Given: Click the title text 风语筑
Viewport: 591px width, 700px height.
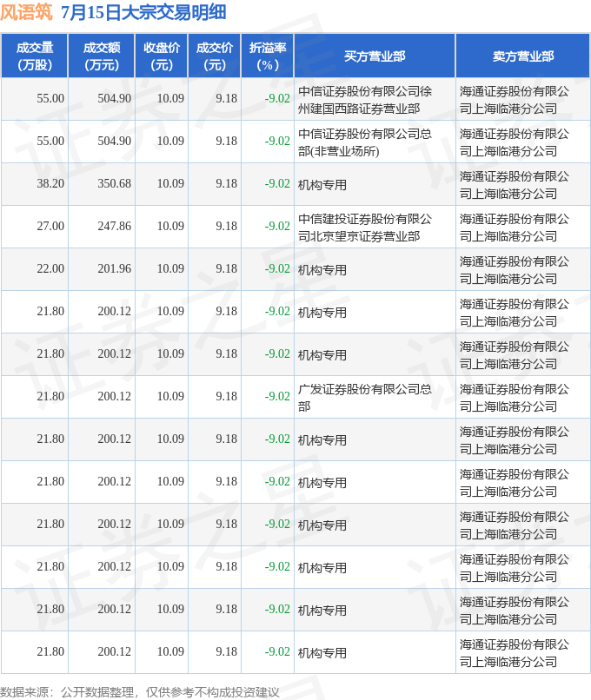Looking at the screenshot, I should click(x=26, y=12).
